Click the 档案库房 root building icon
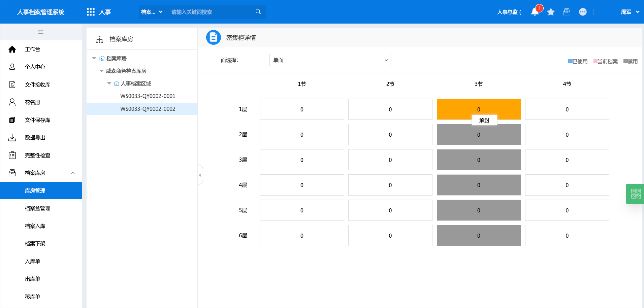 [x=102, y=59]
